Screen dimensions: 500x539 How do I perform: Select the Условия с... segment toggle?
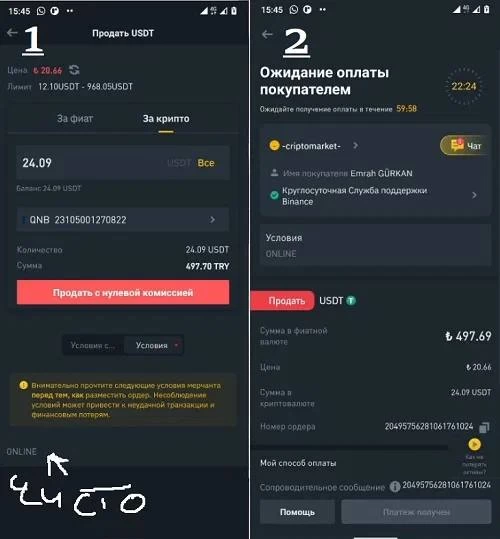point(93,345)
